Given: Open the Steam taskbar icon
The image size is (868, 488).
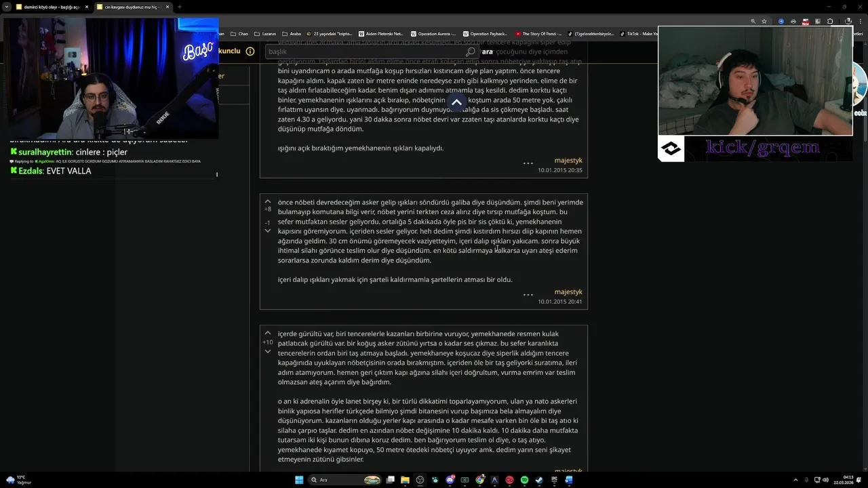Looking at the screenshot, I should pos(539,480).
